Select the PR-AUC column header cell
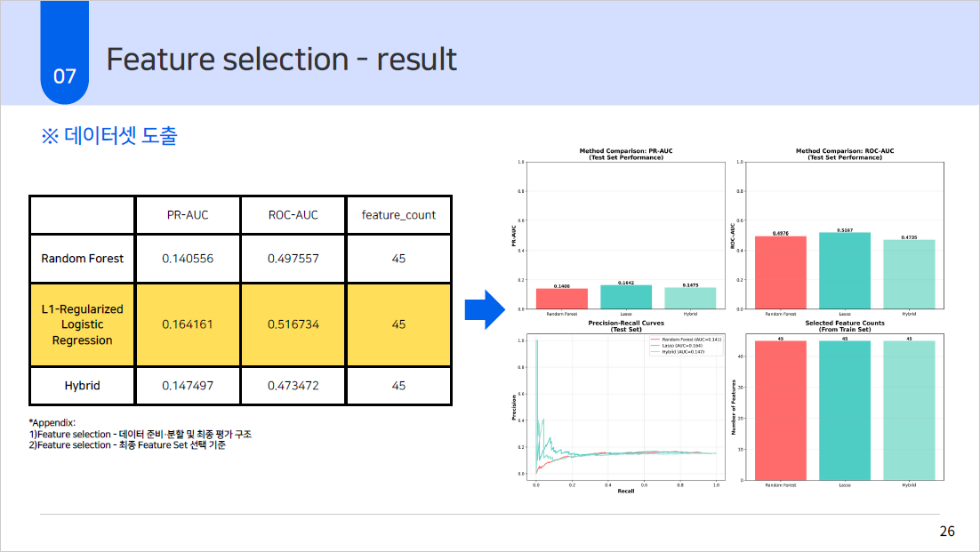The height and width of the screenshot is (552, 980). [188, 214]
